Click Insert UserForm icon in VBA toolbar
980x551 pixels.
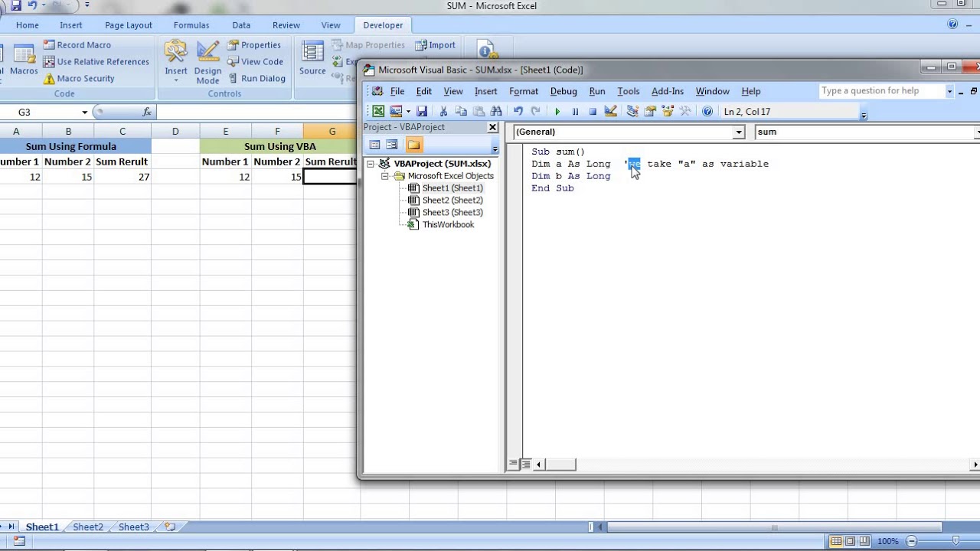(396, 112)
